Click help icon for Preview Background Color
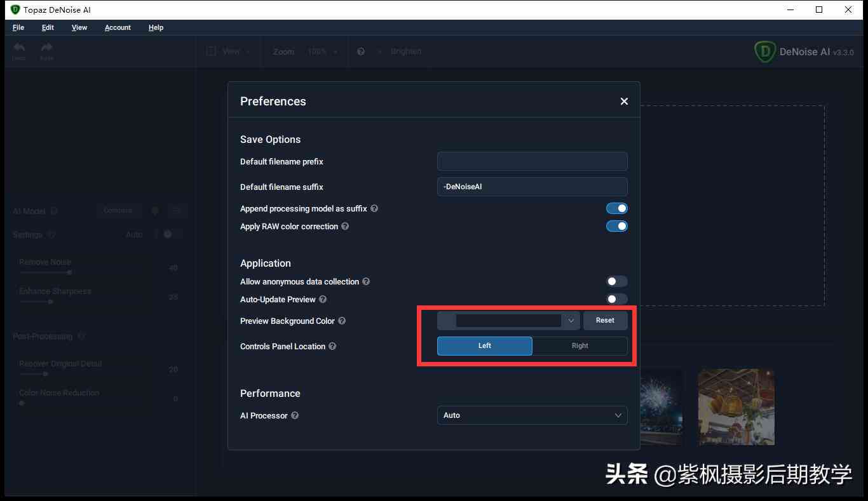The image size is (868, 501). click(342, 321)
